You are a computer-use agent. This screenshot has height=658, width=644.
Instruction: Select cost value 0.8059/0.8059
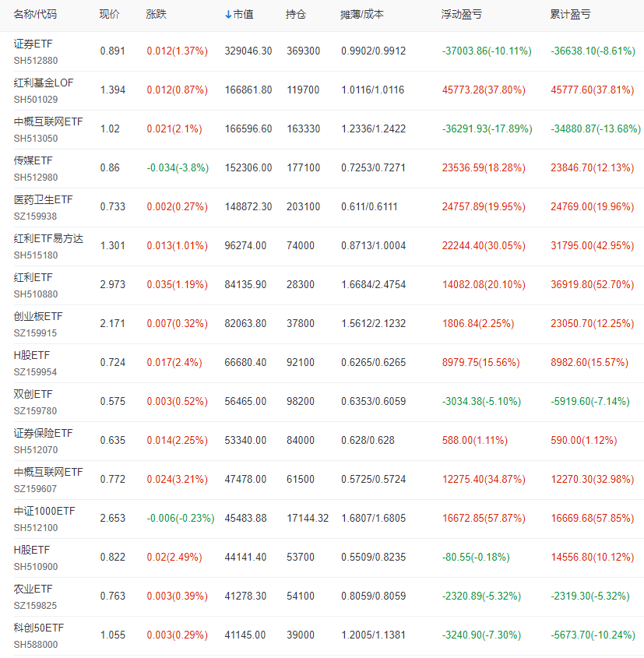click(x=373, y=596)
